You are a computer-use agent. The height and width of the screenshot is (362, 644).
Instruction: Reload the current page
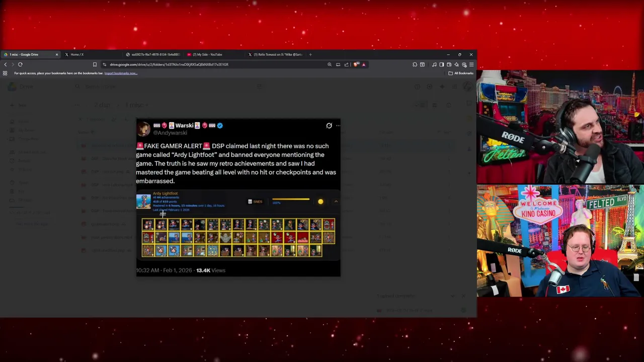click(x=20, y=64)
